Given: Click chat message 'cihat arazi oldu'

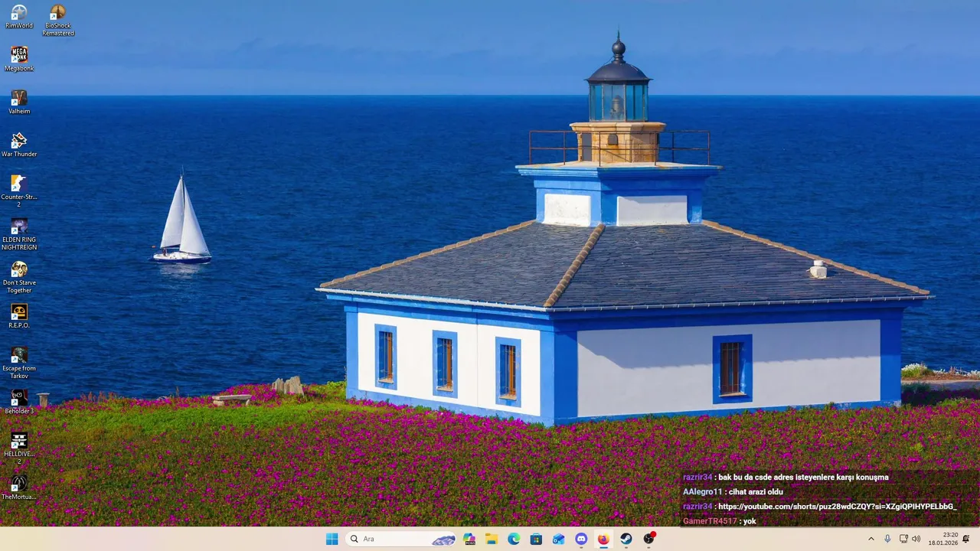Looking at the screenshot, I should click(756, 492).
